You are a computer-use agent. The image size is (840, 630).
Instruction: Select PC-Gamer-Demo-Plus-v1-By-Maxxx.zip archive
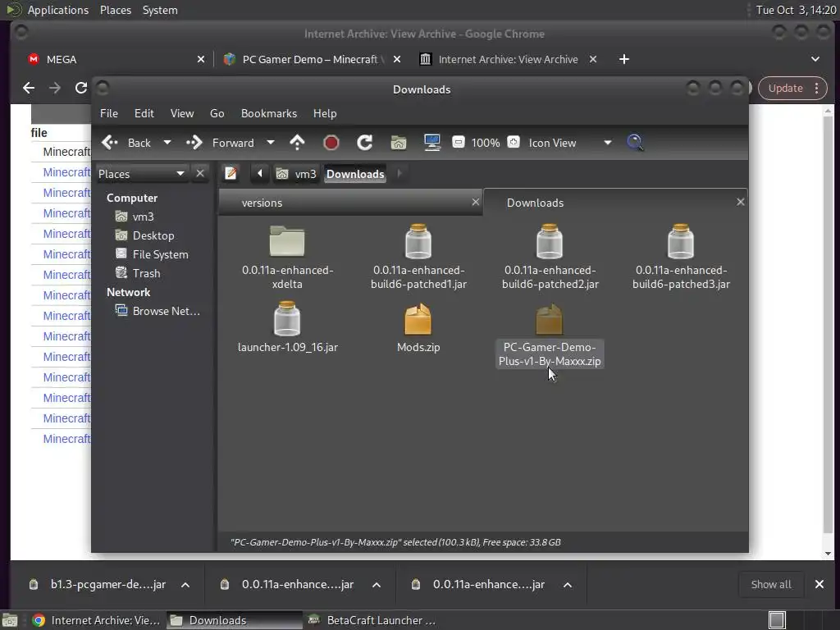click(550, 336)
